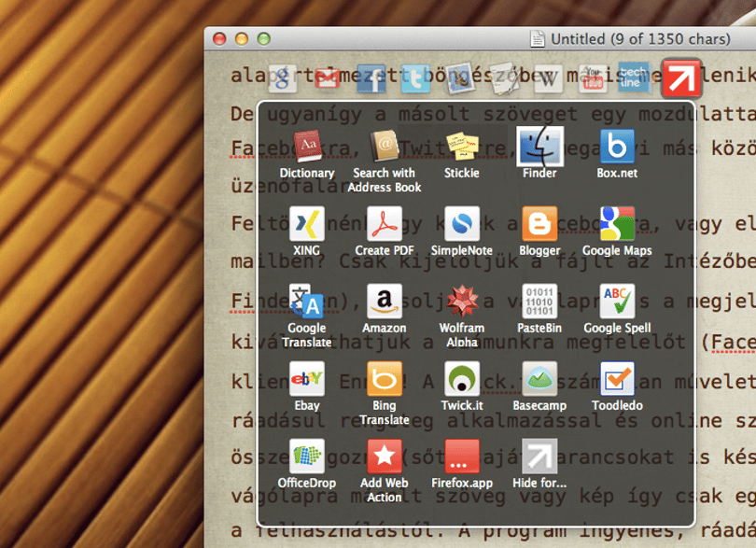756x548 pixels.
Task: Toggle the red arrow more-actions button
Action: point(681,78)
